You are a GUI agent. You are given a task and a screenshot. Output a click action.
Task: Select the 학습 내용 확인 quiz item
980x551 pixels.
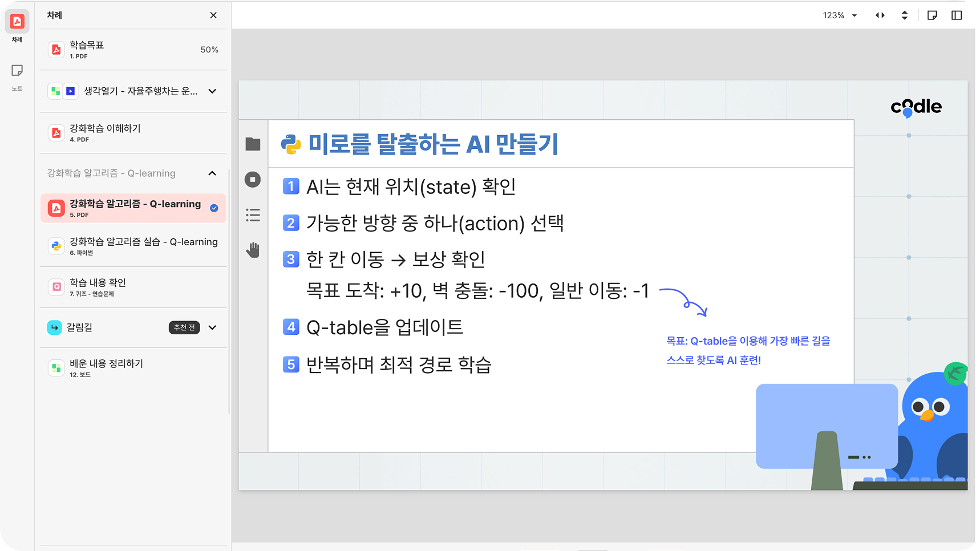(133, 287)
